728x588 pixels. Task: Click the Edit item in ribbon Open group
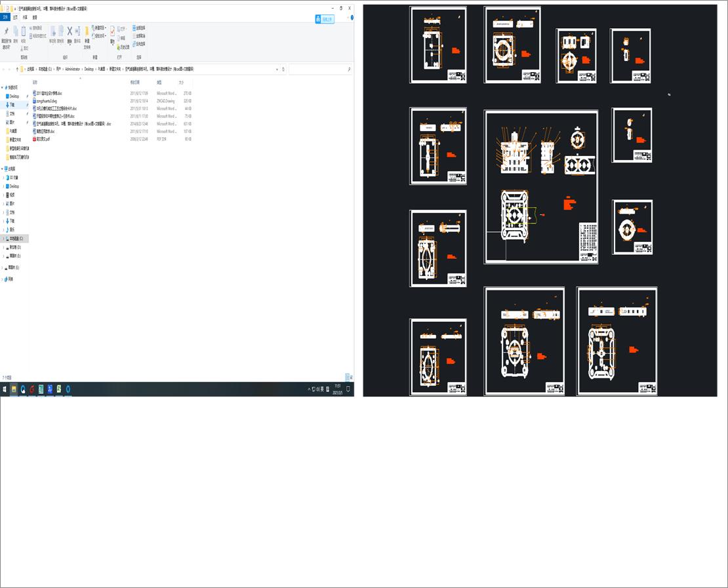[121, 38]
